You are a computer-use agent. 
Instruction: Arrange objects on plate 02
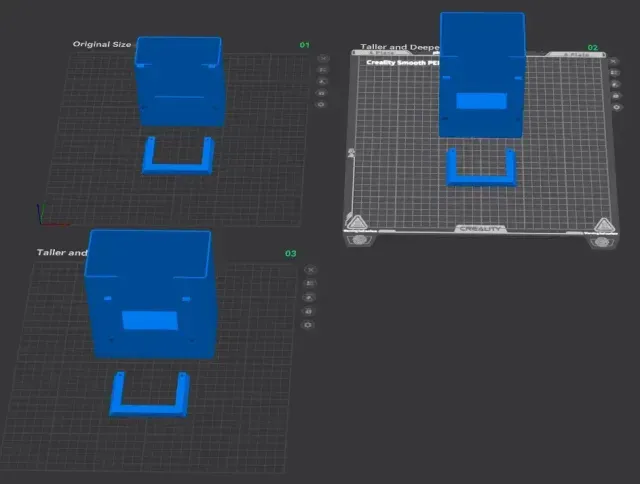click(614, 73)
